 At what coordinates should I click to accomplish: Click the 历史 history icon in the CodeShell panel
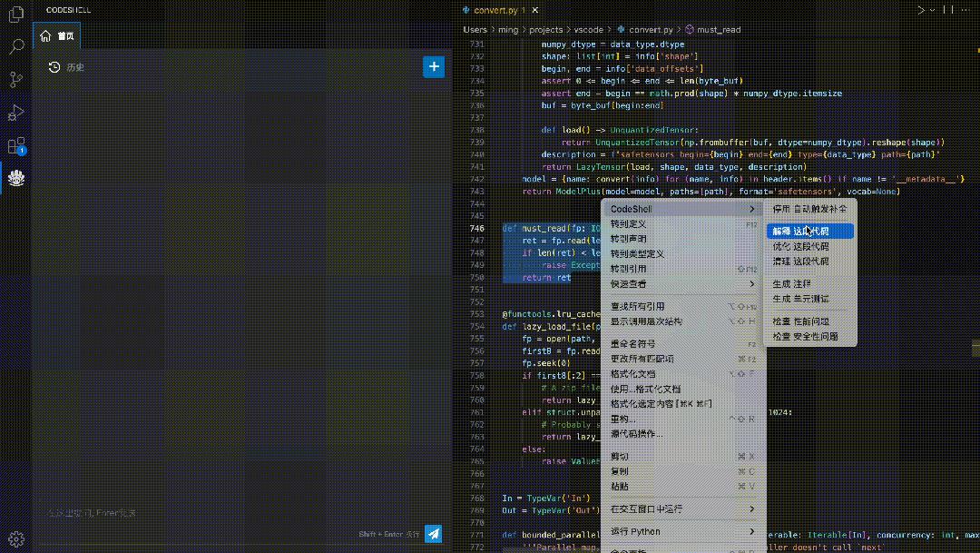point(54,66)
